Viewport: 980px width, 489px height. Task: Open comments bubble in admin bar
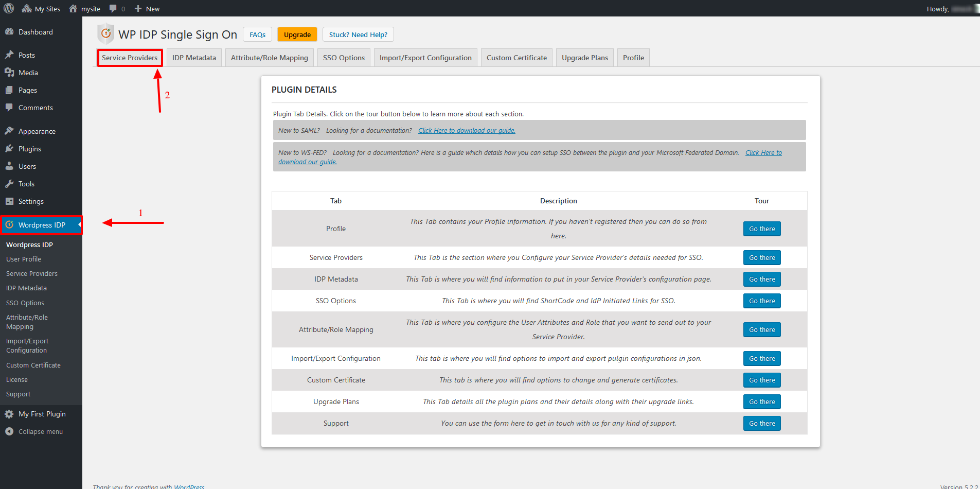[117, 9]
